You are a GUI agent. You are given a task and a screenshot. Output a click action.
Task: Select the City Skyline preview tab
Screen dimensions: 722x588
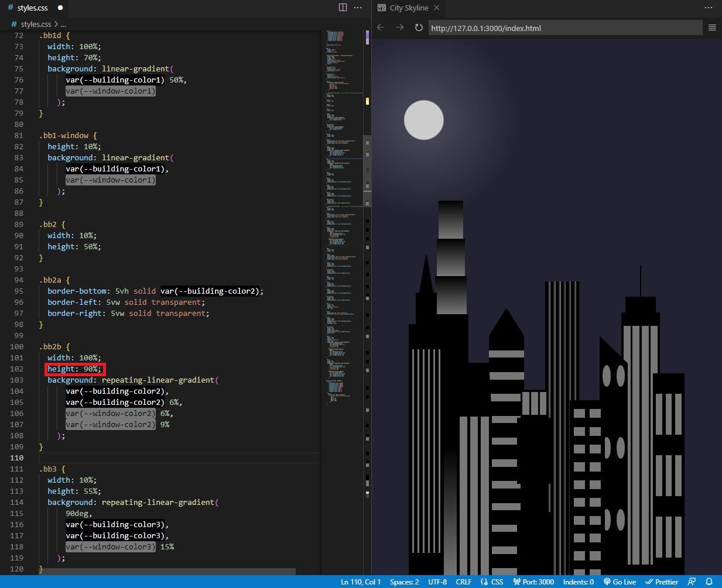[409, 8]
